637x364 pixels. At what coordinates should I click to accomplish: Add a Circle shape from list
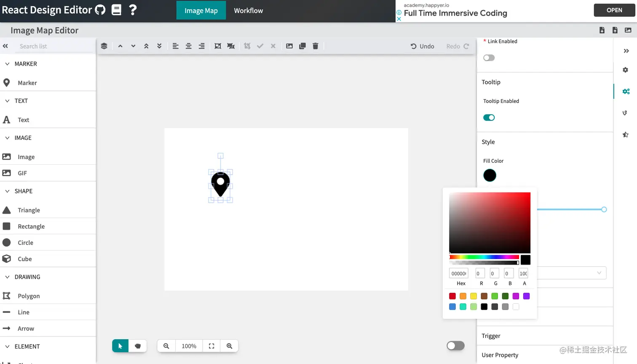point(48,243)
